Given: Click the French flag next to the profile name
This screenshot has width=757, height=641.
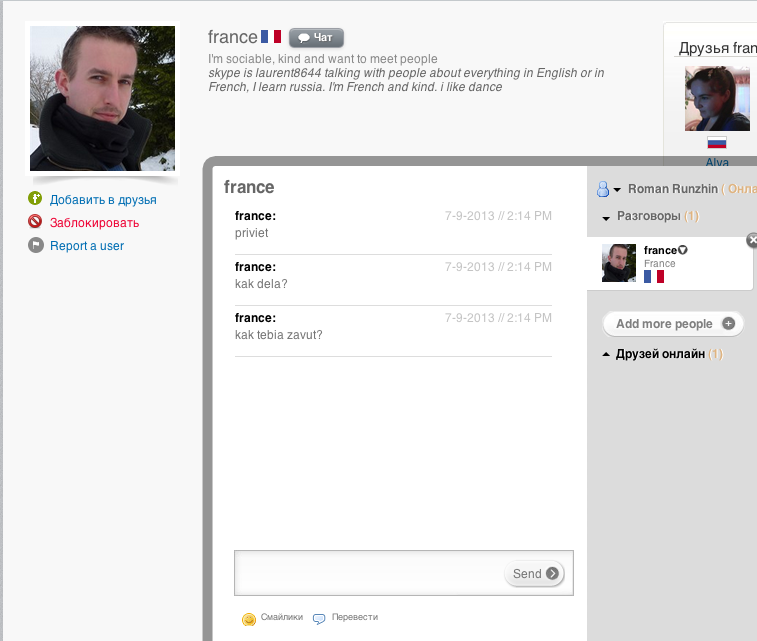Looking at the screenshot, I should (271, 37).
